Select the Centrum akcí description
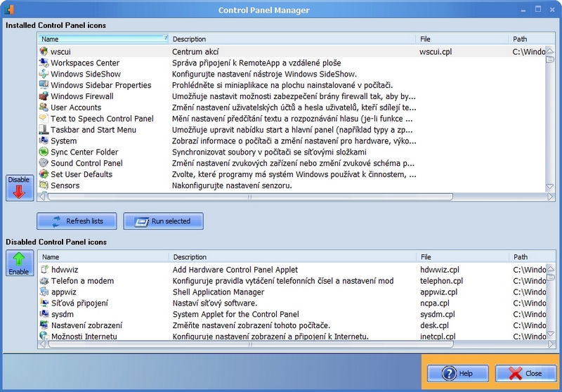Screen dimensions: 562x392 tap(195, 51)
